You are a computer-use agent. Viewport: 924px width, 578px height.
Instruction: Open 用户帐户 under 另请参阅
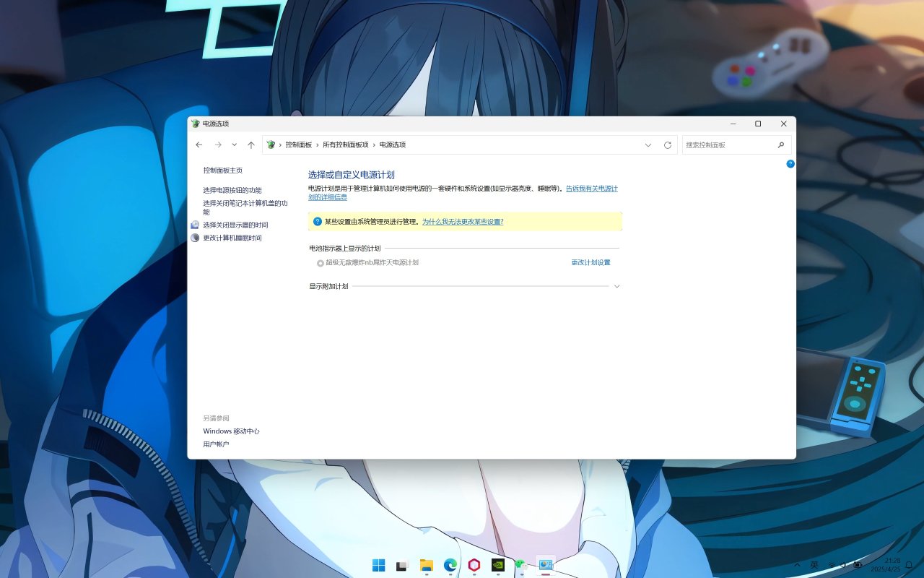click(x=216, y=444)
